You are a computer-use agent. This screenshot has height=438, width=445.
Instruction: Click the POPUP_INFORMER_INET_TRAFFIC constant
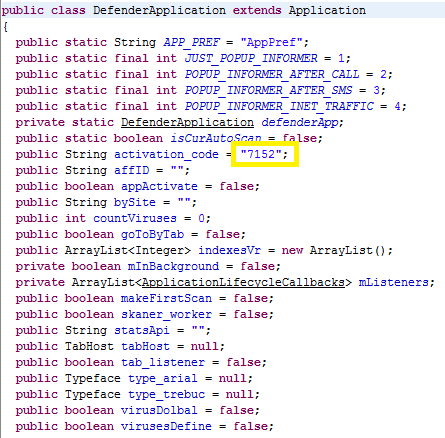pos(279,107)
